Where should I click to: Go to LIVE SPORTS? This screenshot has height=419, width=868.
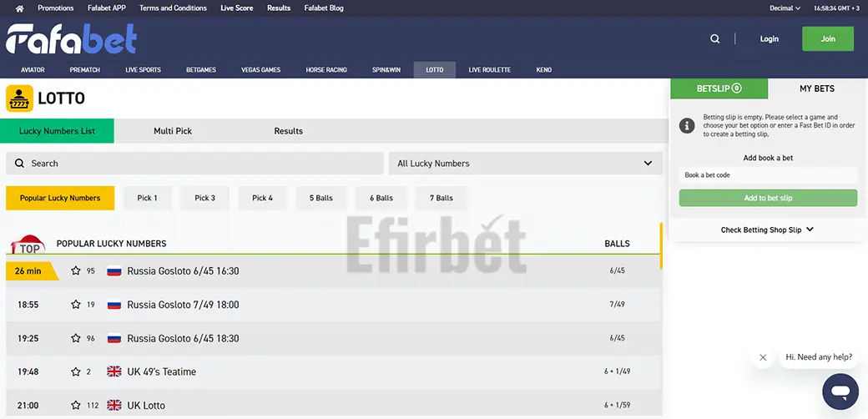143,70
